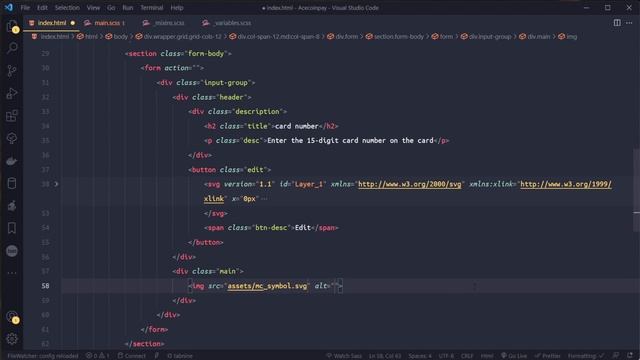Open the Explorer view in activity bar

point(12,27)
